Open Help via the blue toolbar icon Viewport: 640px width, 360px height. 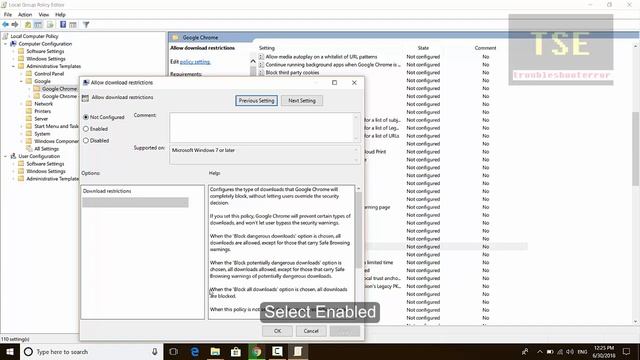pyautogui.click(x=63, y=24)
